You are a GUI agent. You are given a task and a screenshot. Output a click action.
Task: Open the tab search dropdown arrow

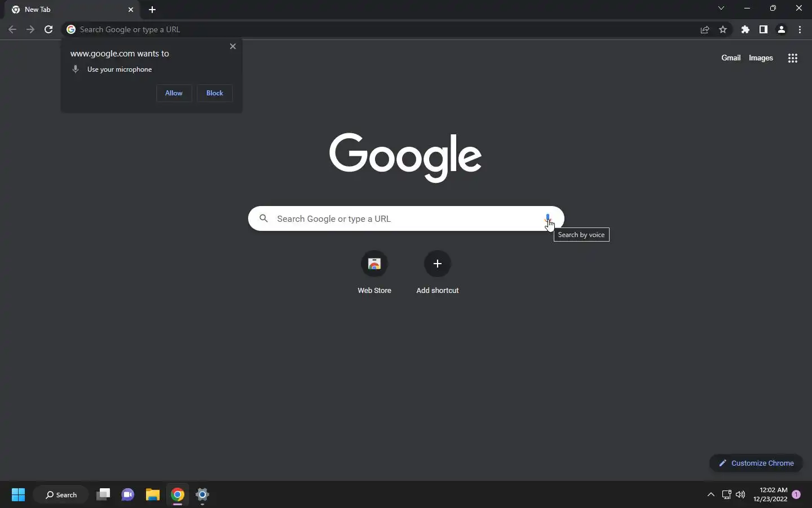721,8
